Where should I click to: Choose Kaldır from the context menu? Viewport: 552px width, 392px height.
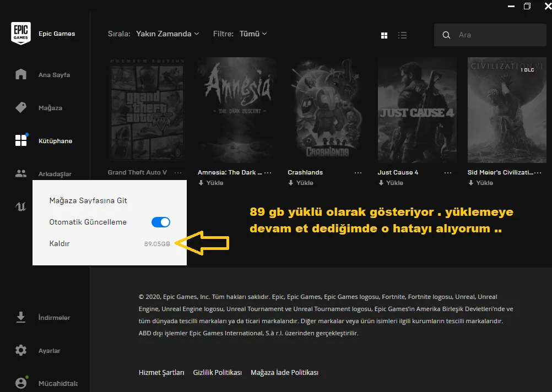[59, 243]
